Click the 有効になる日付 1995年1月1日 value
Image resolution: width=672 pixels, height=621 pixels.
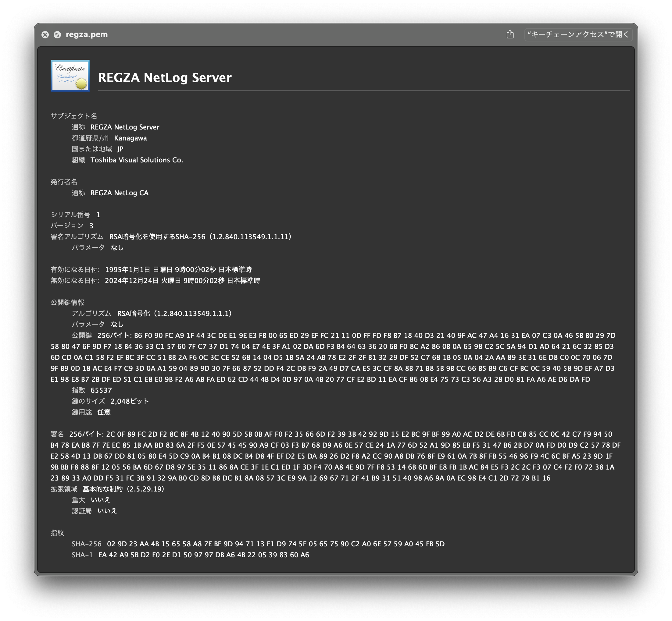[x=178, y=269]
